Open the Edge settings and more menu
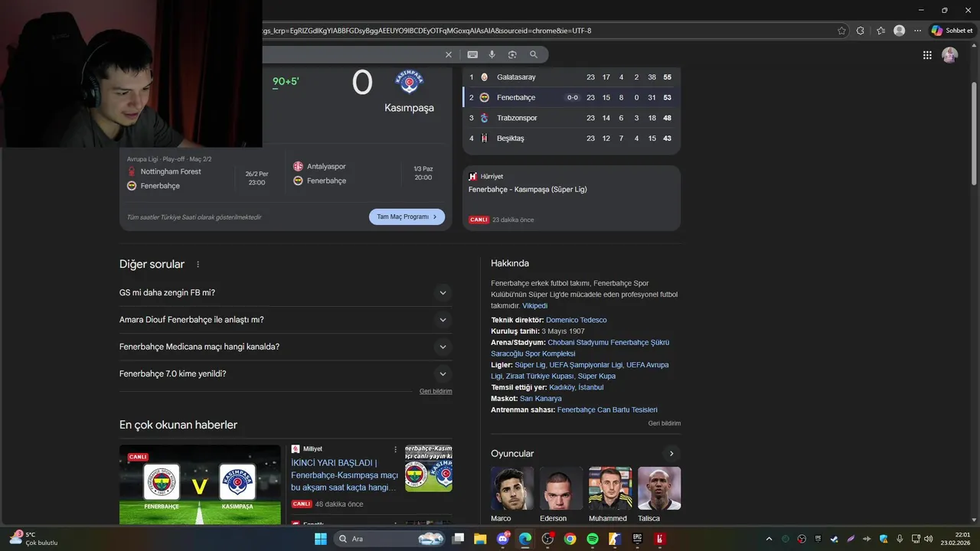The height and width of the screenshot is (551, 980). pos(917,31)
